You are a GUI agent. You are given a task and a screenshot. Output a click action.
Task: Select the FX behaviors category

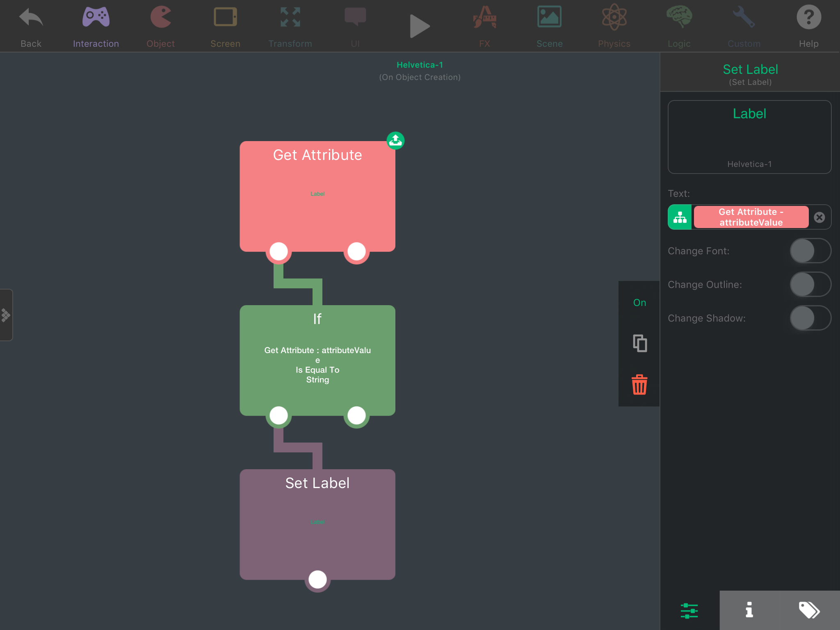point(484,18)
